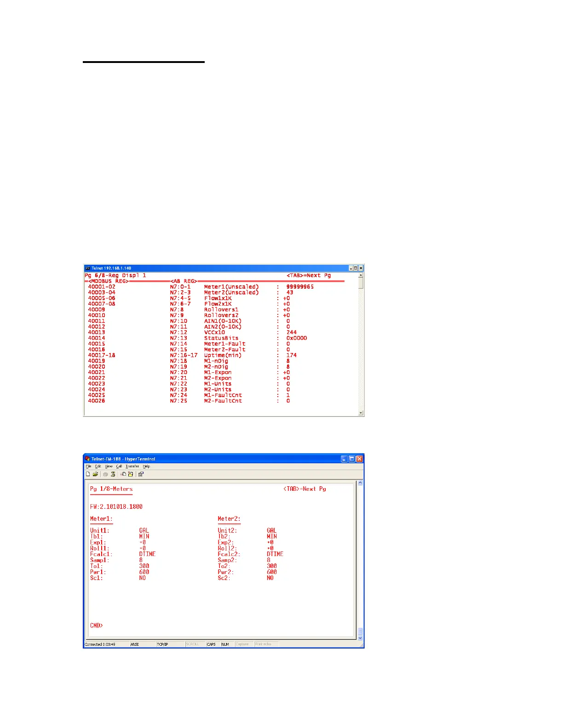Click the HyperTerminal scrollbar thumb near bottom

(x=360, y=631)
